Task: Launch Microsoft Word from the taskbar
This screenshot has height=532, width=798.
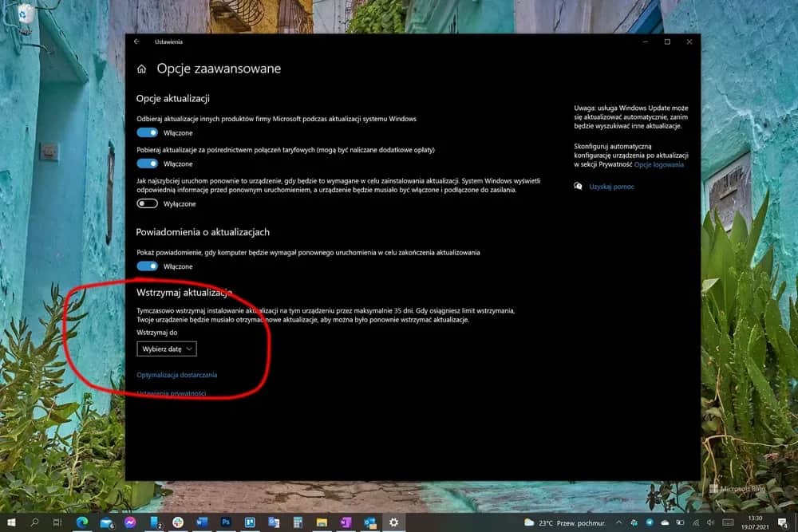Action: [x=201, y=523]
